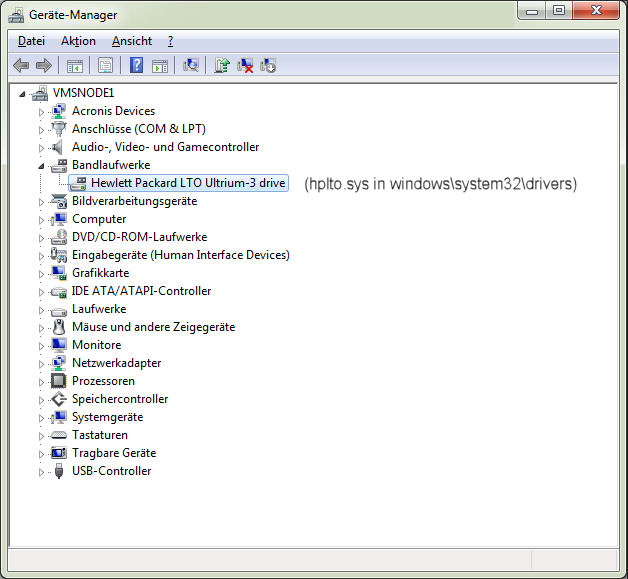Screen dimensions: 628x579
Task: Expand the Netzwerkadapter category
Action: (42, 363)
